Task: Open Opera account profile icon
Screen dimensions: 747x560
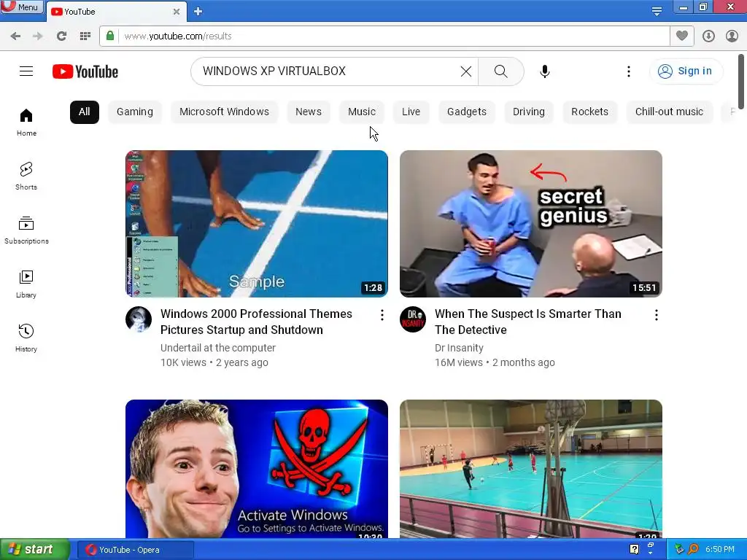Action: (x=732, y=36)
